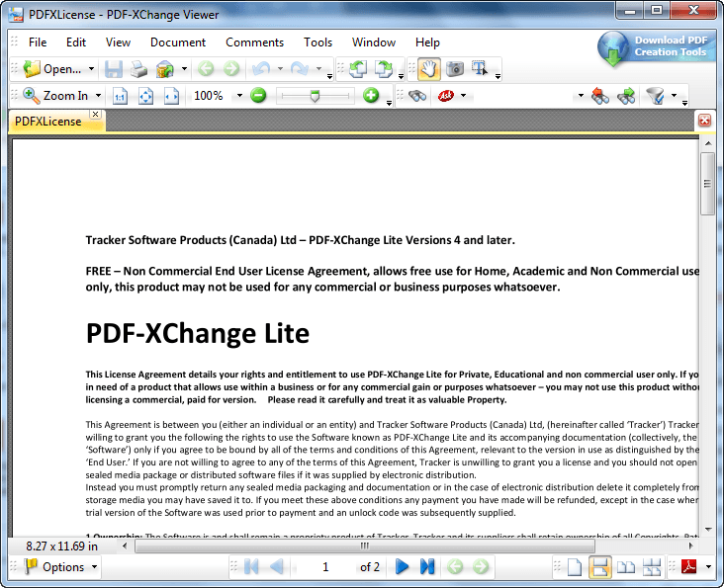Click the green forward arrow in bottom bar
Viewport: 724px width, 588px height.
pyautogui.click(x=481, y=567)
